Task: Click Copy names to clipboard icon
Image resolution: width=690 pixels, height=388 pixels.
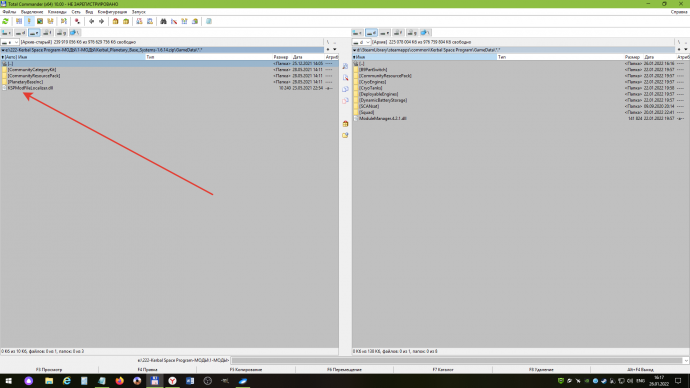Action: (195, 21)
